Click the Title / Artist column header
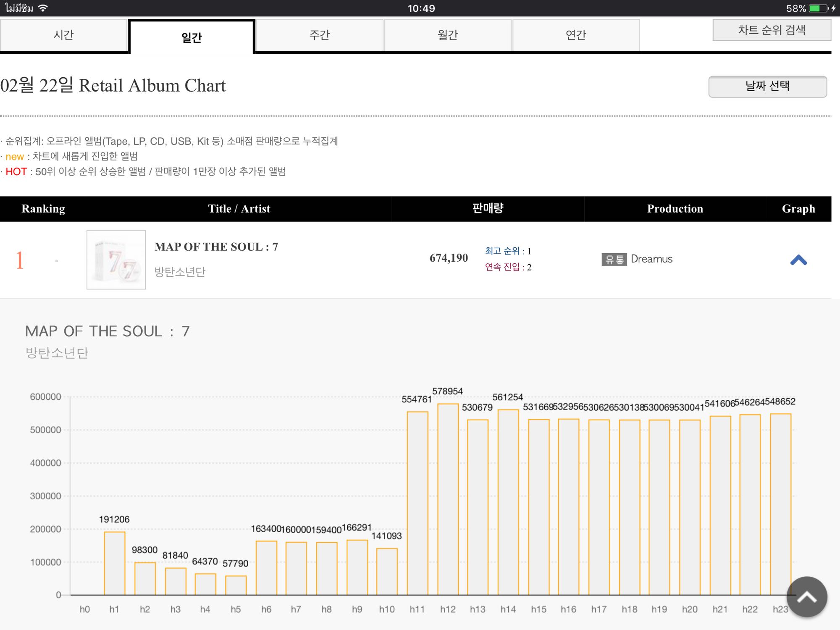Image resolution: width=840 pixels, height=630 pixels. pos(239,209)
